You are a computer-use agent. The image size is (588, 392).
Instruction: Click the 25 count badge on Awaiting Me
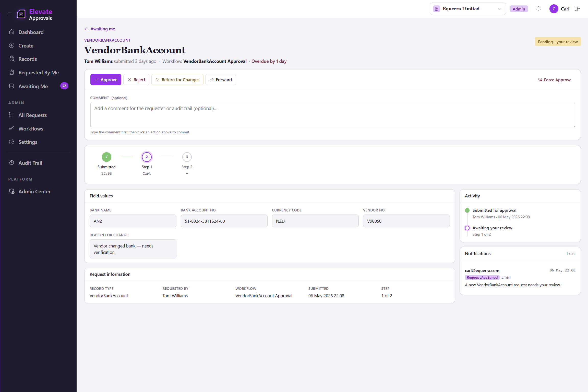[x=64, y=86]
